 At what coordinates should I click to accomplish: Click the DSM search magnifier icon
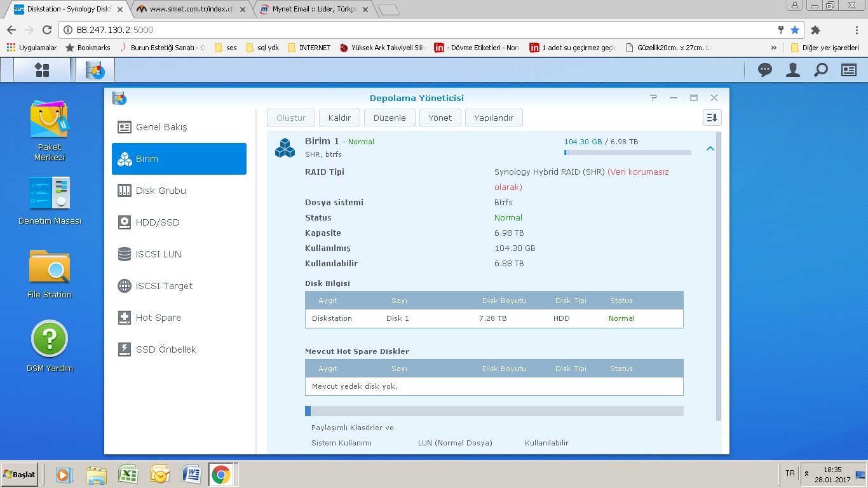(x=820, y=71)
